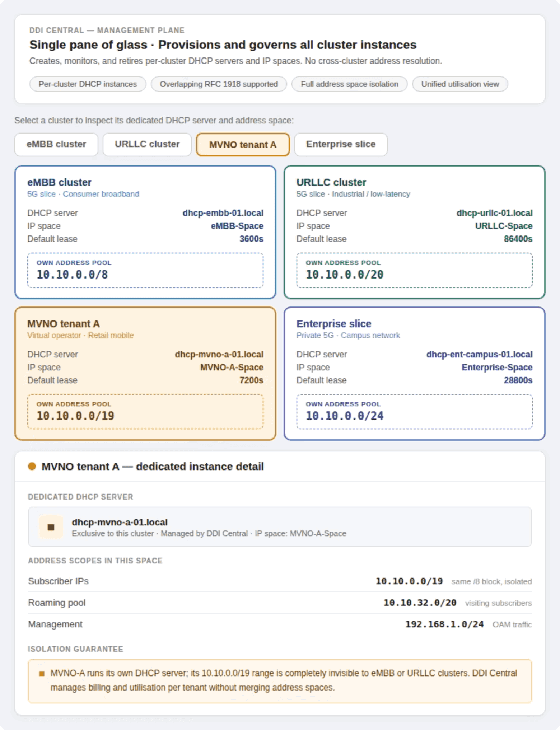560x730 pixels.
Task: Click the Full address space isolation pill
Action: pos(349,84)
